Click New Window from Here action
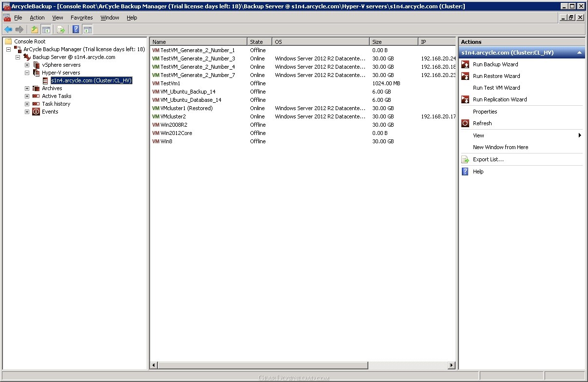Screen dimensions: 588x382 500,147
